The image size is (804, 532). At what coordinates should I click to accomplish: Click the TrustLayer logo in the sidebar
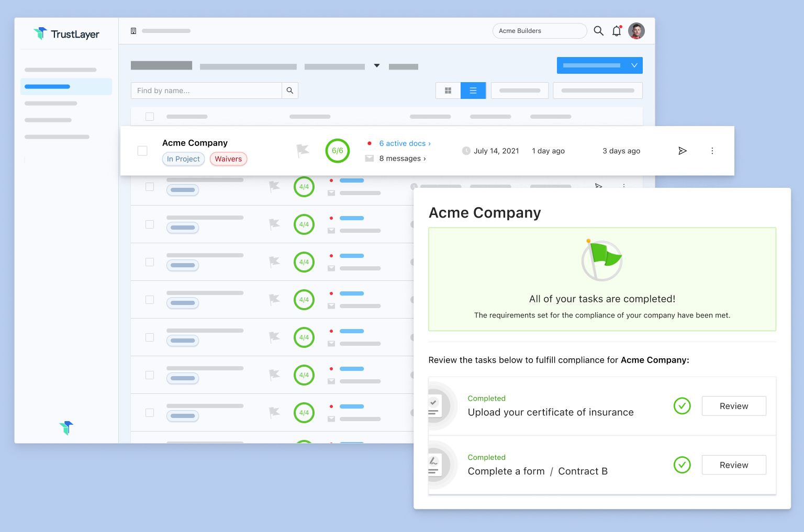(66, 33)
